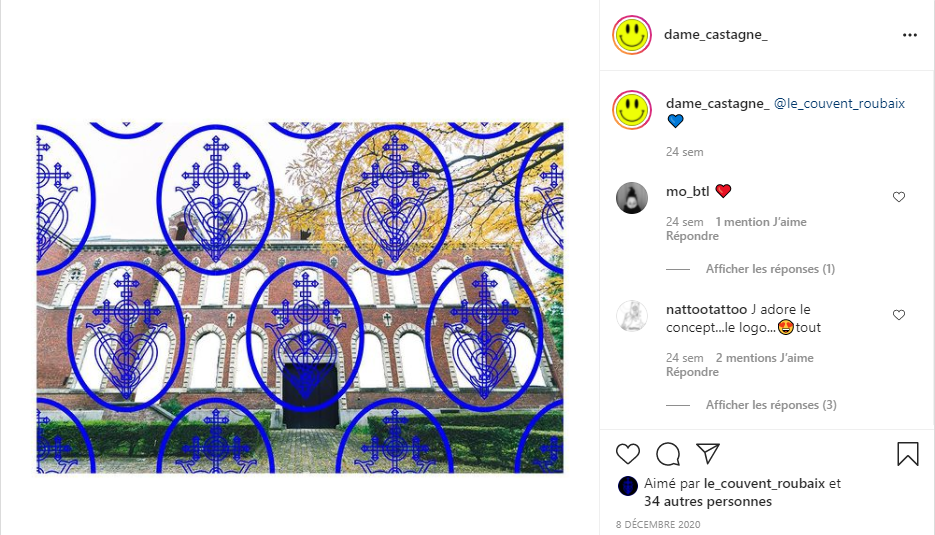Reply to mo_btl via Répondre

(692, 236)
